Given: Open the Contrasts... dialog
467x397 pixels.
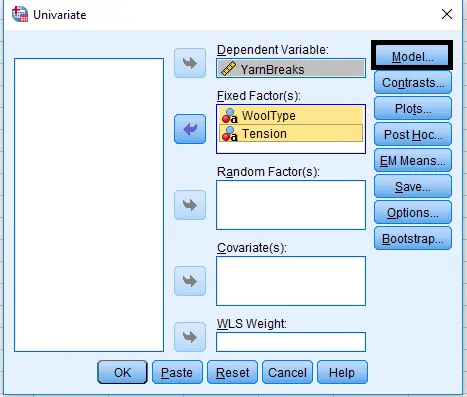Looking at the screenshot, I should (x=413, y=82).
